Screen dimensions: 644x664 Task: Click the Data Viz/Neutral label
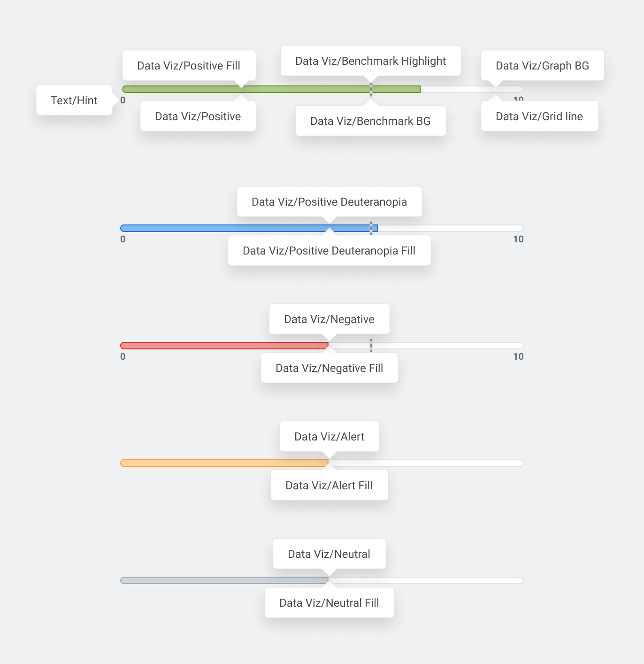[329, 554]
